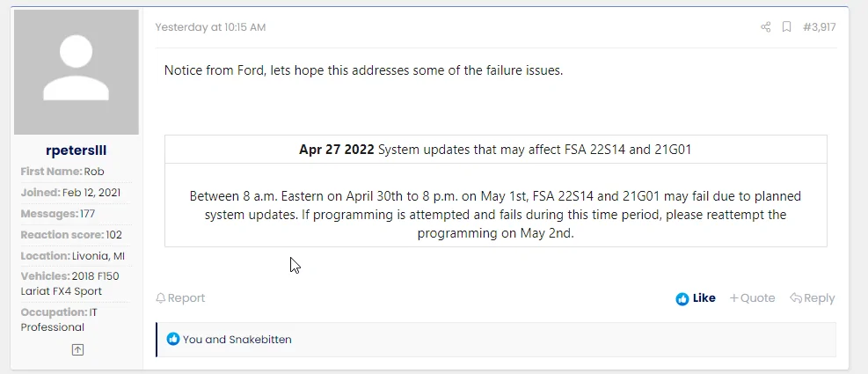Screen dimensions: 868x374
Task: Click the upward arrow box icon under Occupation
Action: pyautogui.click(x=77, y=349)
